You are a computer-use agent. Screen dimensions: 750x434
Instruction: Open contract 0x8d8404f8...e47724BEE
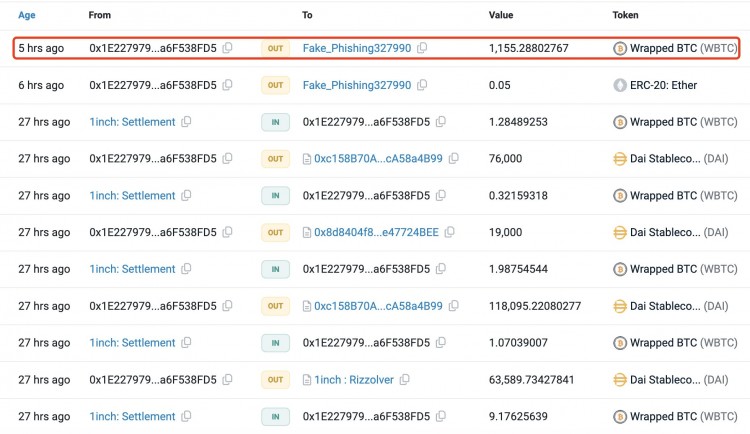pyautogui.click(x=376, y=232)
